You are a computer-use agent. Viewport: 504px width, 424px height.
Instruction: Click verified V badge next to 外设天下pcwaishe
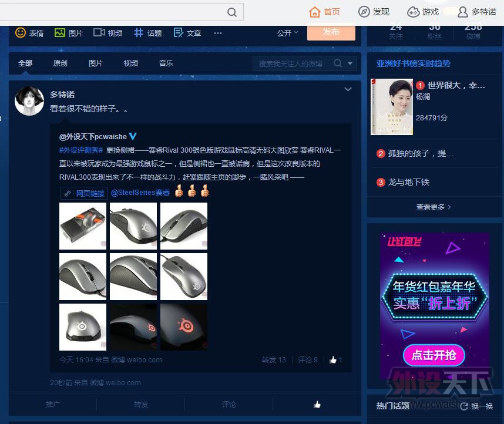tap(133, 137)
